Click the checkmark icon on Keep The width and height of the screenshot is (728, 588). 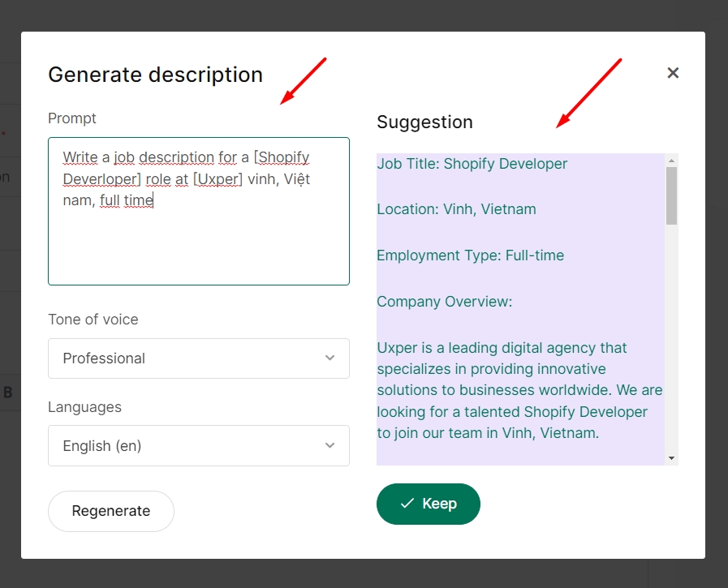click(x=407, y=504)
